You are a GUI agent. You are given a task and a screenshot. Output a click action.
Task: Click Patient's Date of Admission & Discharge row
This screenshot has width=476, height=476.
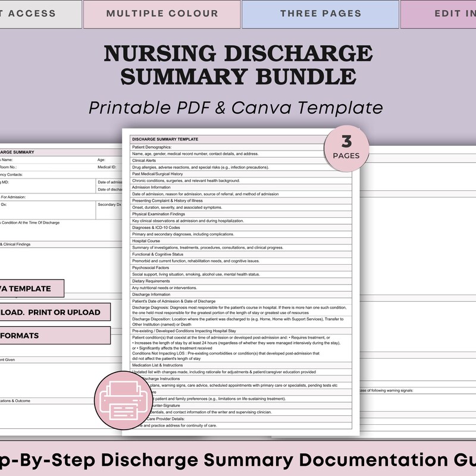point(241,301)
